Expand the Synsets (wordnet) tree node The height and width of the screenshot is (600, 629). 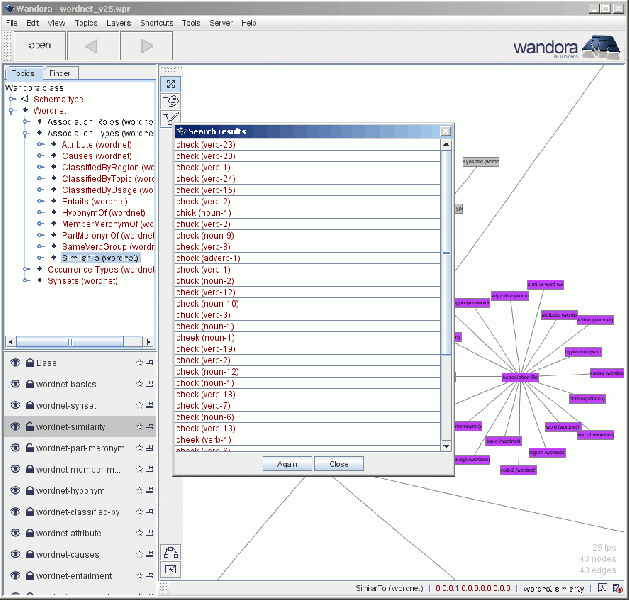tap(27, 281)
